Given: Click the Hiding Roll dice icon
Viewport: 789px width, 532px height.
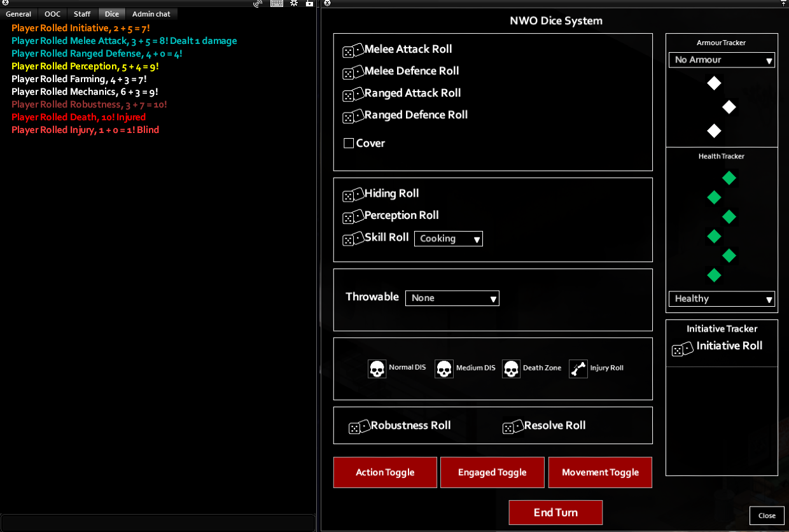Looking at the screenshot, I should [x=353, y=195].
